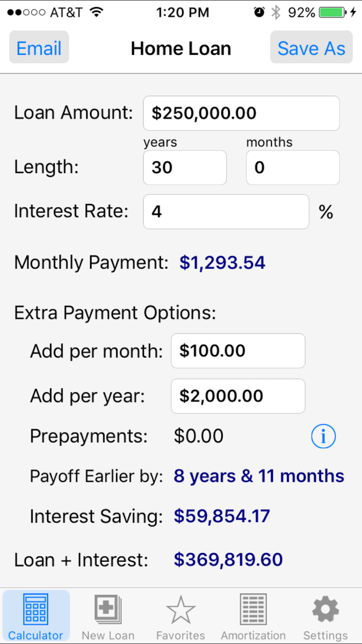
Task: Tap the Wi-Fi signal icon
Action: pyautogui.click(x=97, y=12)
